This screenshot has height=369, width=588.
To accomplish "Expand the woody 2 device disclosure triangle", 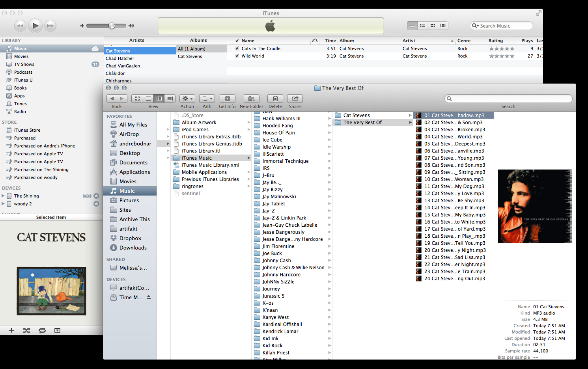I will point(4,204).
